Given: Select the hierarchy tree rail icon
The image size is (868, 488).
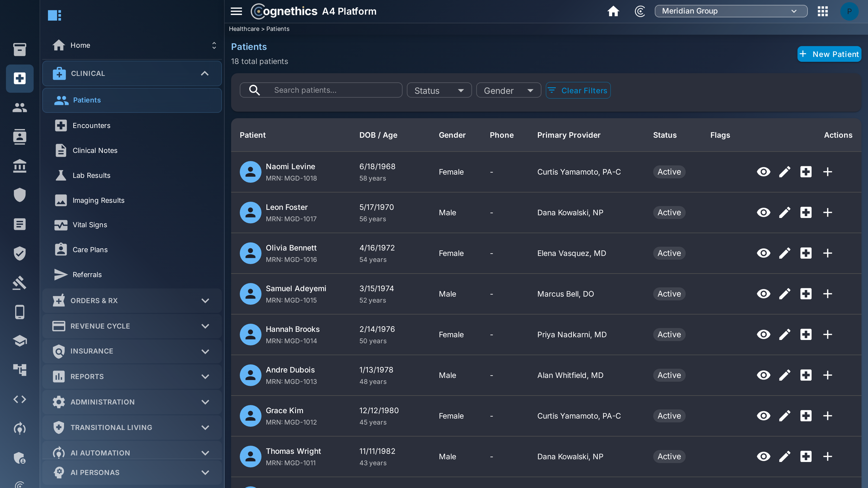Looking at the screenshot, I should click(20, 370).
